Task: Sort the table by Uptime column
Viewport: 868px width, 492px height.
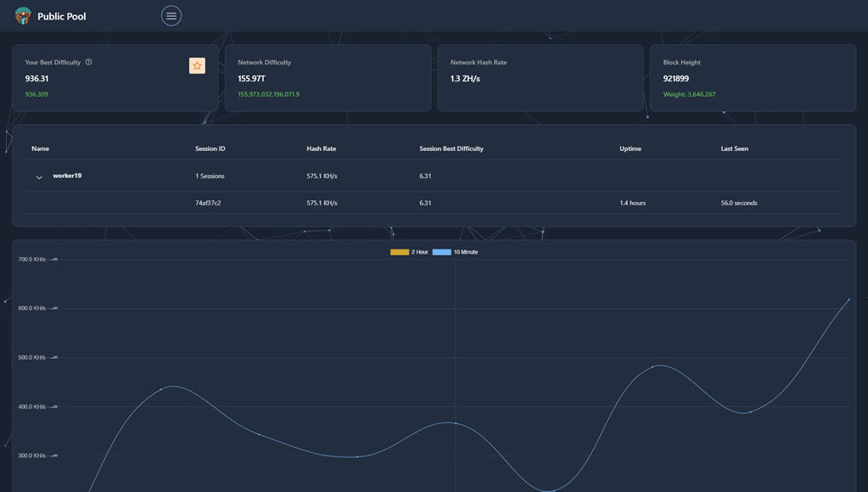Action: coord(630,148)
